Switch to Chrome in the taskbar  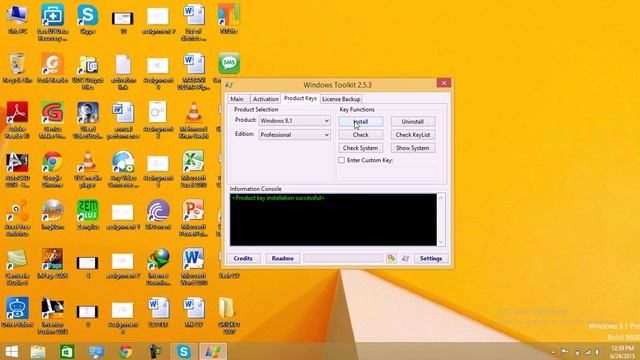pyautogui.click(x=126, y=351)
